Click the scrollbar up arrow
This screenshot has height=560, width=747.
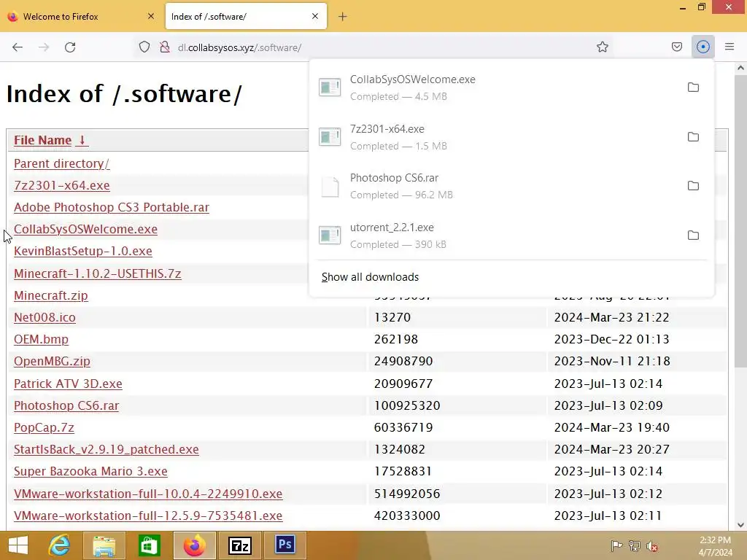pos(740,68)
